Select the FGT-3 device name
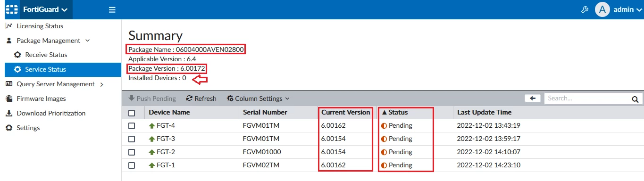This screenshot has width=644, height=181. pos(166,139)
